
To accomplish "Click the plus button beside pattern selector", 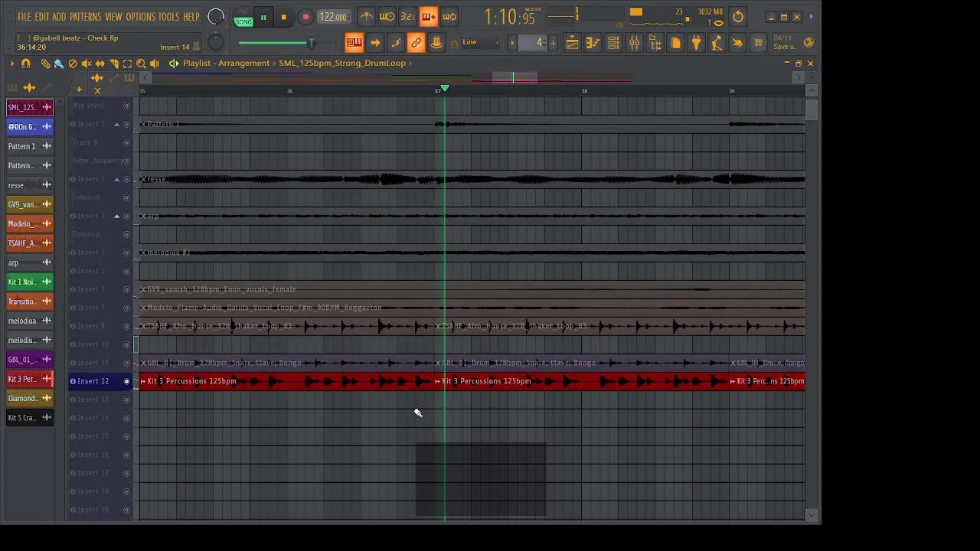I will [x=554, y=43].
